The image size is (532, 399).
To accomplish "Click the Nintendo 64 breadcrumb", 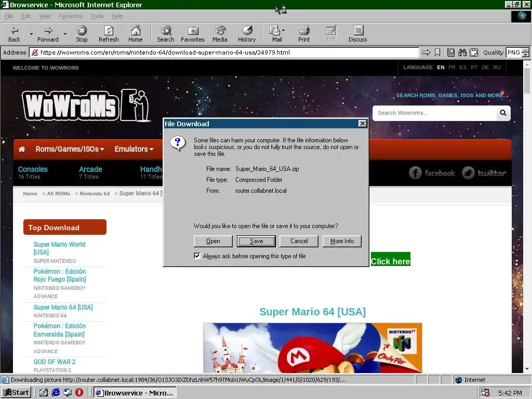I will click(95, 193).
